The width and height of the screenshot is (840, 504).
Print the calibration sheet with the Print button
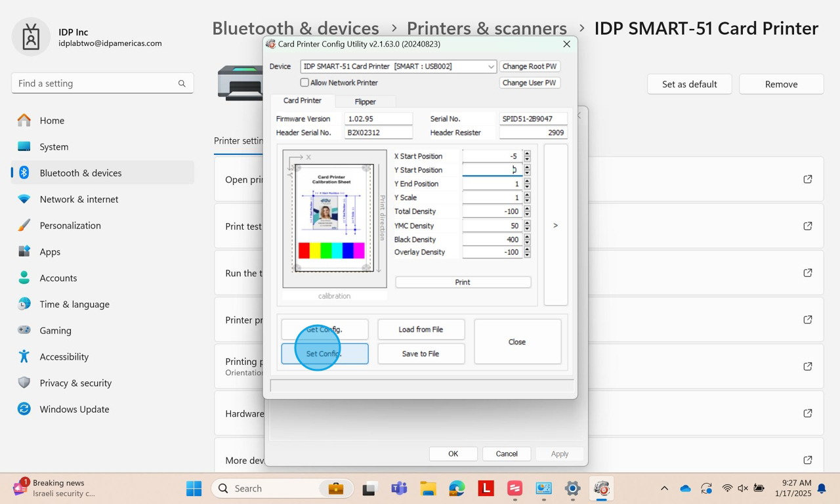coord(463,282)
